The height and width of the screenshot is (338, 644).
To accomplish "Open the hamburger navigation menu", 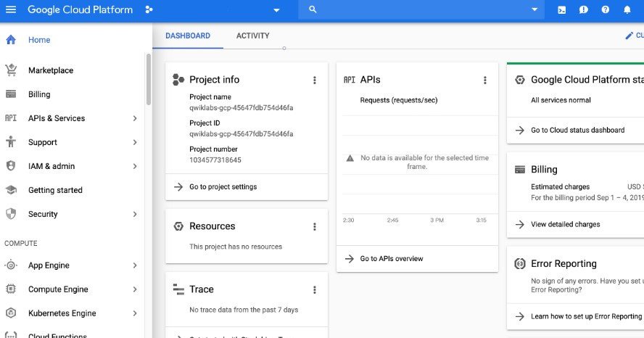I will tap(11, 9).
